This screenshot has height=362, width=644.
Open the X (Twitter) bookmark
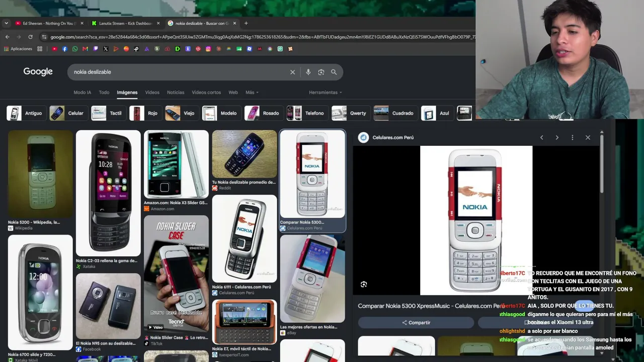point(106,49)
